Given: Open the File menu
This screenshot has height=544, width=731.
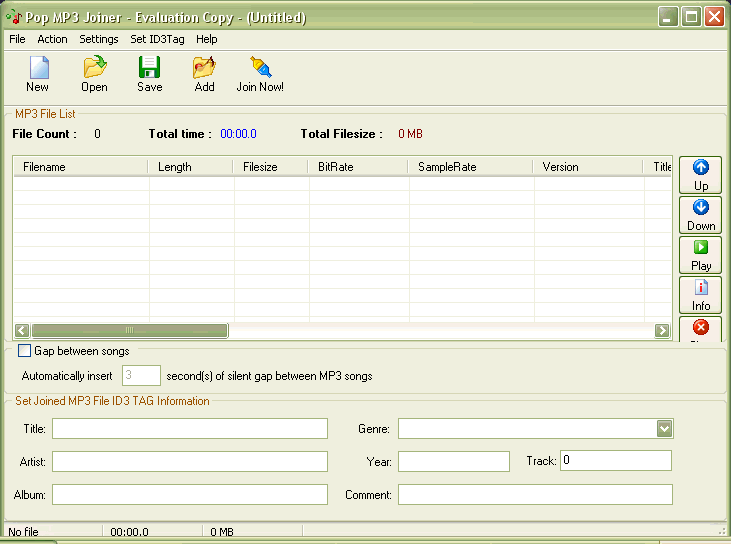Looking at the screenshot, I should click(17, 39).
